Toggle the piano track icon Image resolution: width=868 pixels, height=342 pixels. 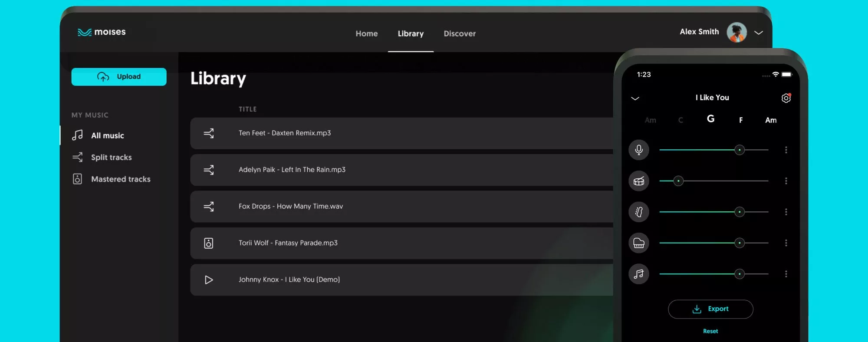tap(639, 243)
